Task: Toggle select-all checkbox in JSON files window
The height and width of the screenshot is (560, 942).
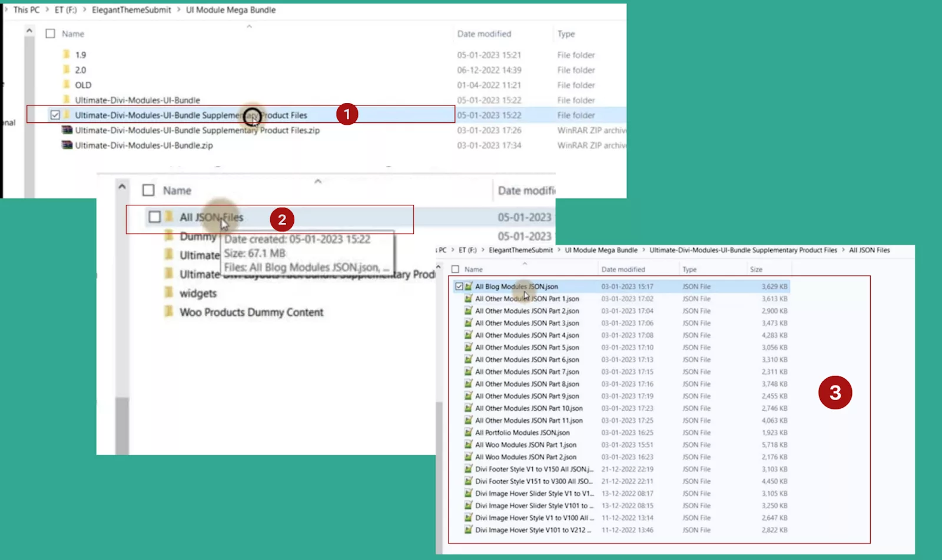Action: [x=455, y=269]
